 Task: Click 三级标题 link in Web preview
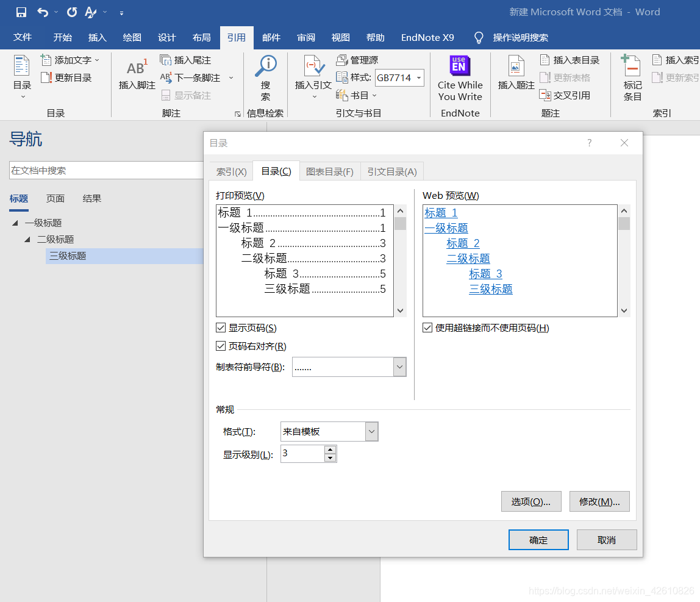pos(491,288)
